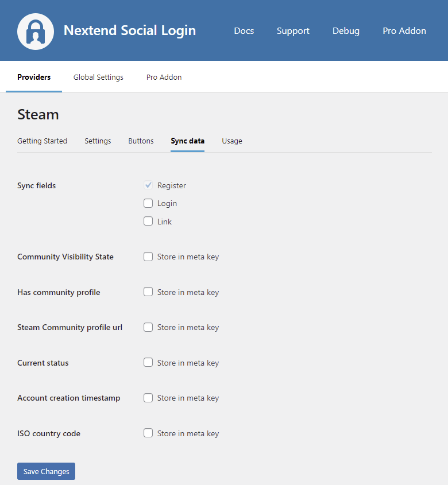Open the Debug link in header
Image resolution: width=448 pixels, height=485 pixels.
(x=346, y=31)
